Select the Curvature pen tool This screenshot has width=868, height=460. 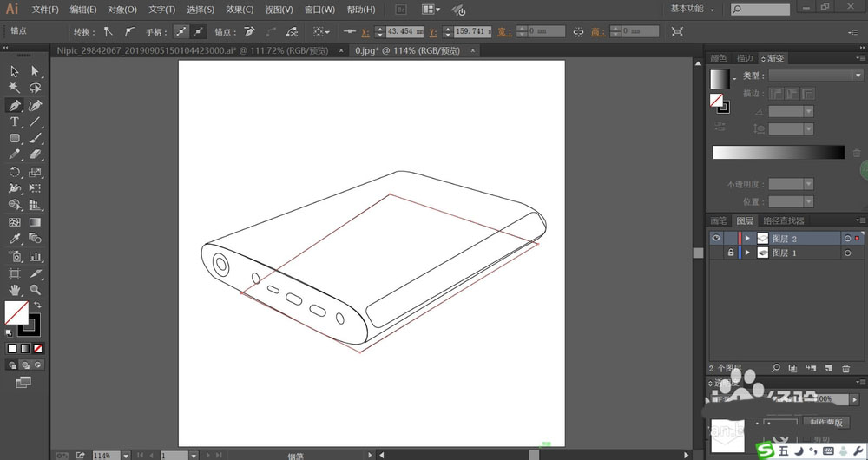36,105
